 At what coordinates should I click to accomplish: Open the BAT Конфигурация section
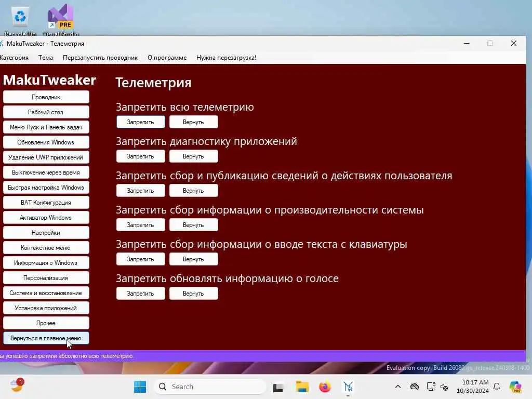pos(46,203)
